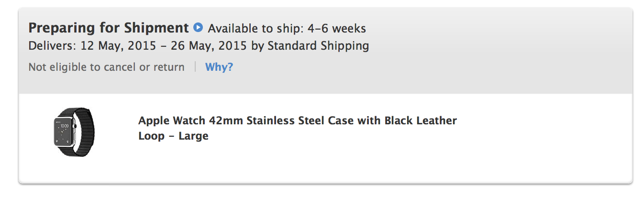Image resolution: width=644 pixels, height=197 pixels.
Task: Click the "Available to ship" label
Action: (x=254, y=29)
